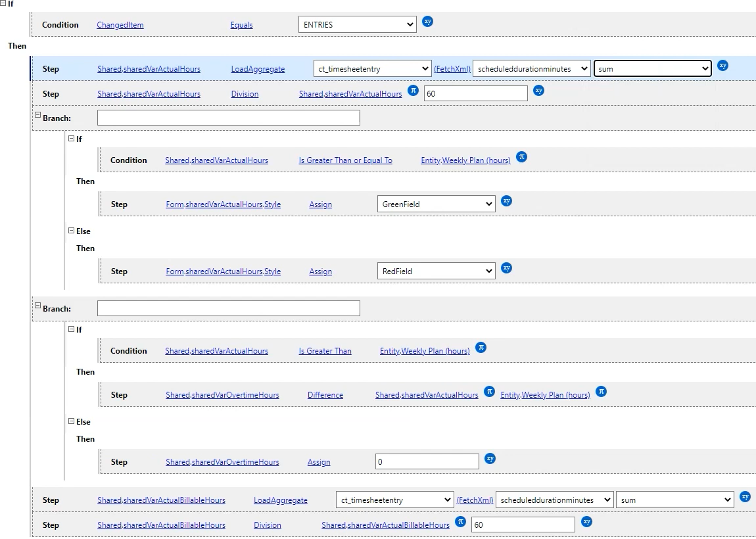Open the ENTRIES dropdown
The height and width of the screenshot is (539, 756).
click(x=357, y=24)
